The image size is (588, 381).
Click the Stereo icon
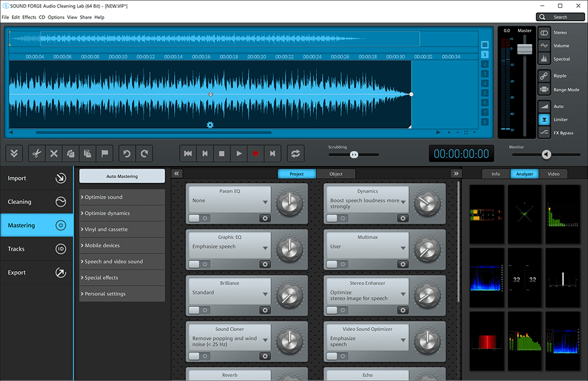544,32
